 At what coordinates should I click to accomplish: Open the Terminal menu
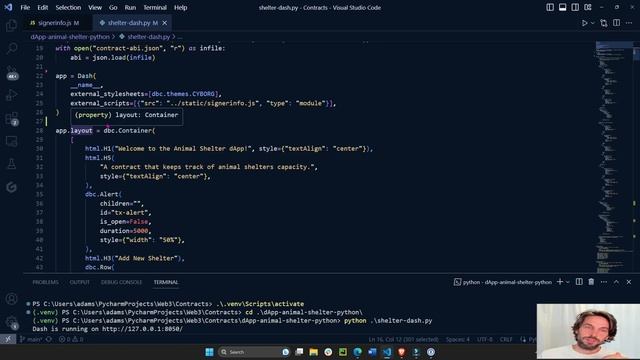pos(155,7)
